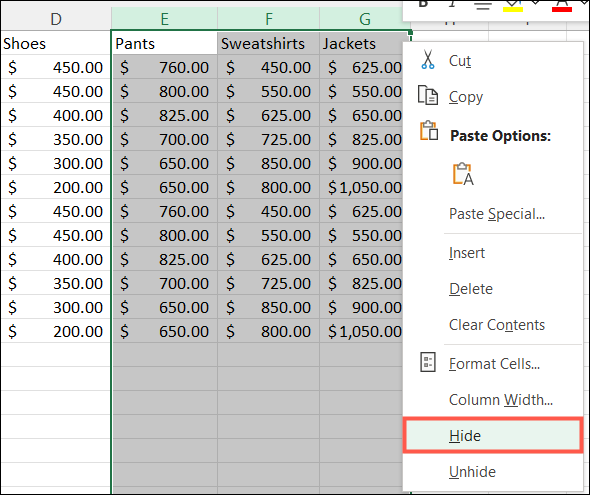Choose the Keep Text Only paste icon

tap(463, 174)
